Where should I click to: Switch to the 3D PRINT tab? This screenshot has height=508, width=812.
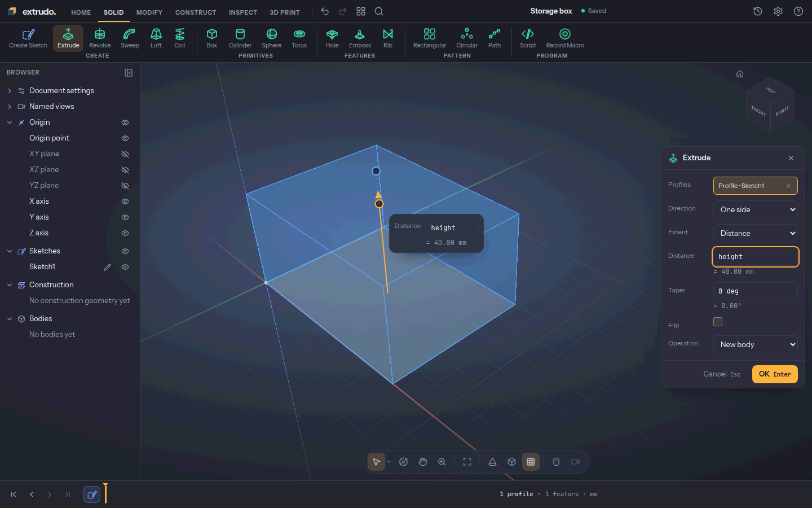pos(285,12)
